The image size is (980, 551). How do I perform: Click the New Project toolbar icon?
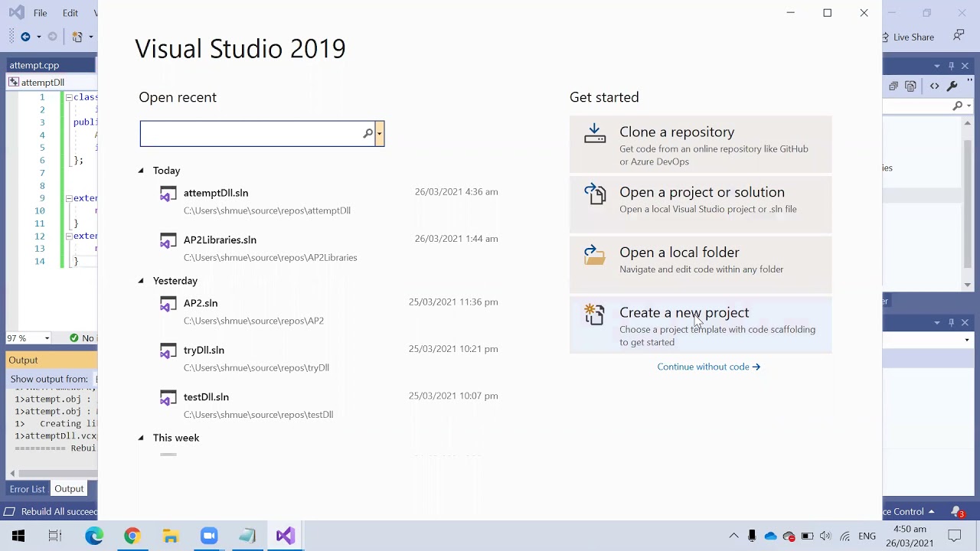point(77,37)
